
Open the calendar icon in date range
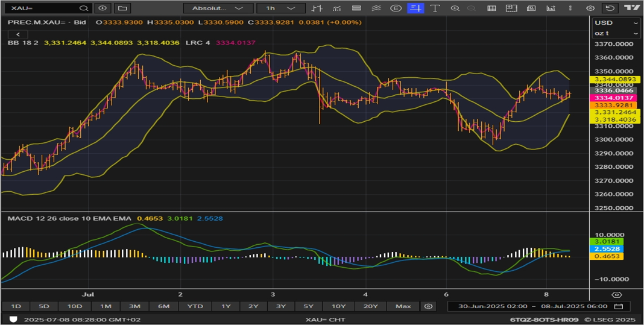[619, 306]
